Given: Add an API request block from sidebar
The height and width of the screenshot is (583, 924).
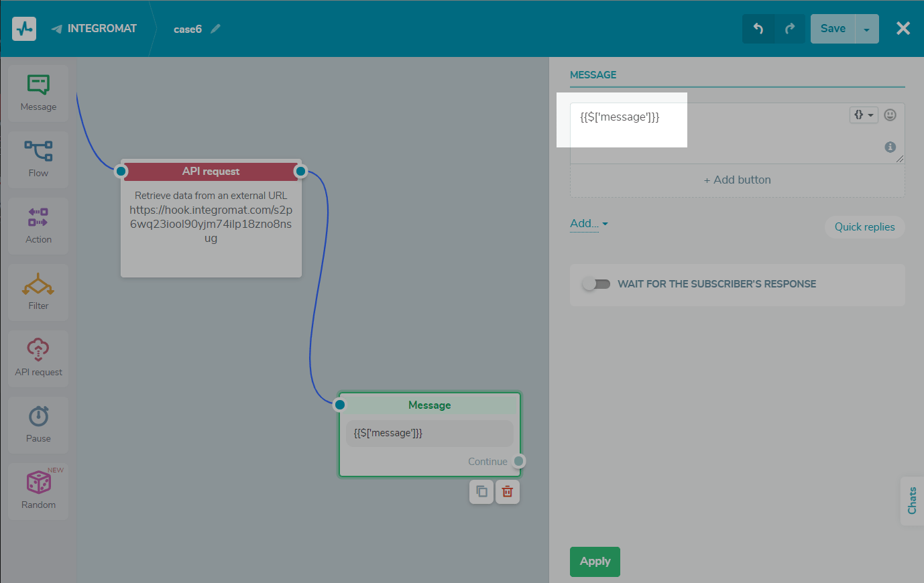Looking at the screenshot, I should click(x=38, y=359).
